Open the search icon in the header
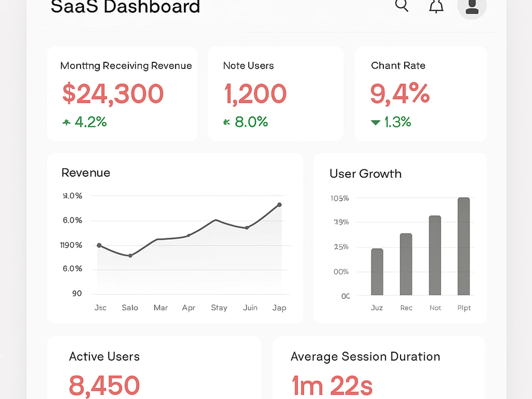Viewport: 532px width, 399px height. click(x=402, y=6)
